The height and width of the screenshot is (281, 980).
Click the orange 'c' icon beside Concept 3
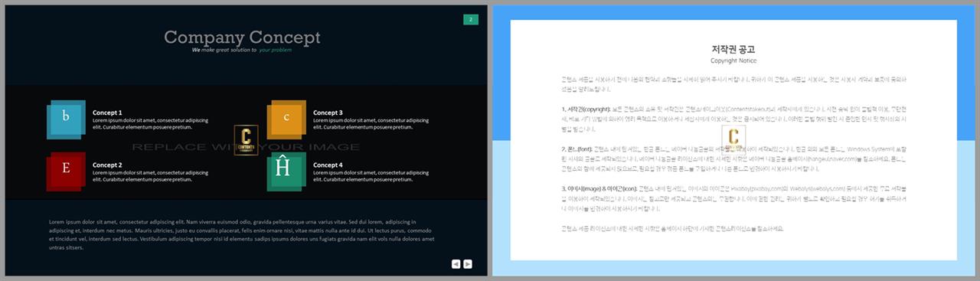(x=286, y=119)
